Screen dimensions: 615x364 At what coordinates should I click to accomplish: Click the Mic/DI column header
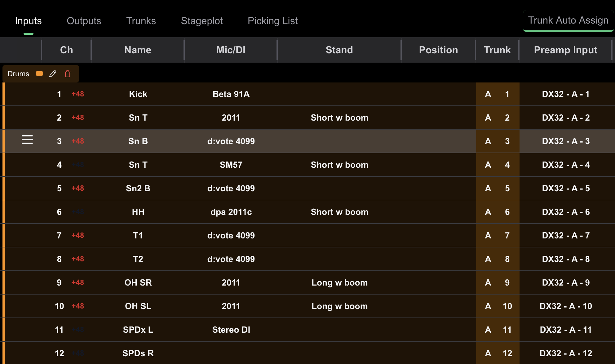(230, 50)
